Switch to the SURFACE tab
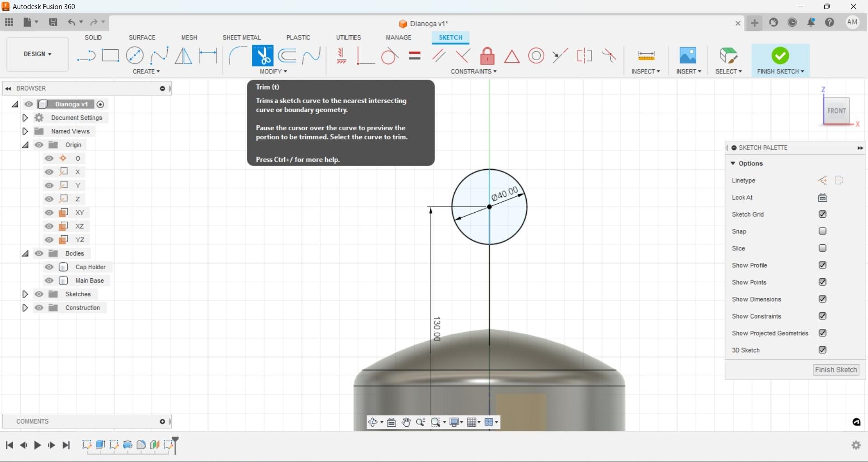Viewport: 868px width, 462px height. coord(142,38)
